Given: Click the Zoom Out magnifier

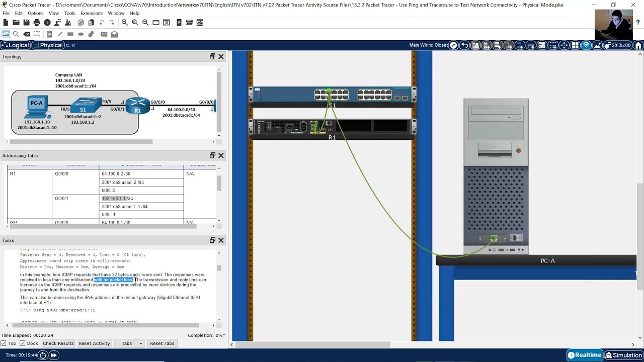Looking at the screenshot, I should pos(145,23).
